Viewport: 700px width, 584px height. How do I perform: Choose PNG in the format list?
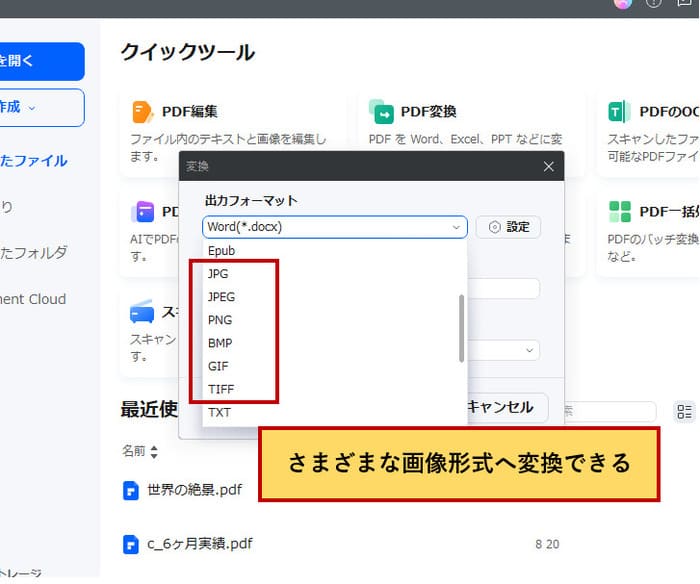tap(220, 320)
